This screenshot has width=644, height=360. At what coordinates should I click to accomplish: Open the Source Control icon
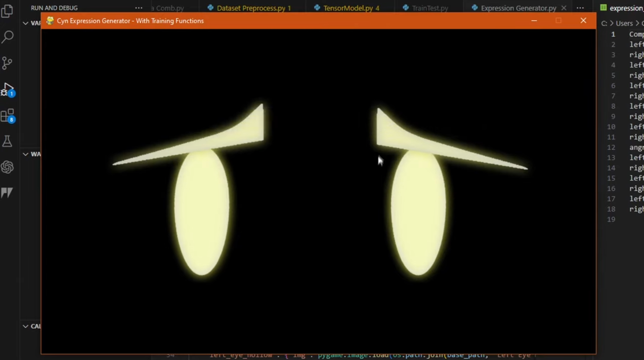(x=7, y=63)
